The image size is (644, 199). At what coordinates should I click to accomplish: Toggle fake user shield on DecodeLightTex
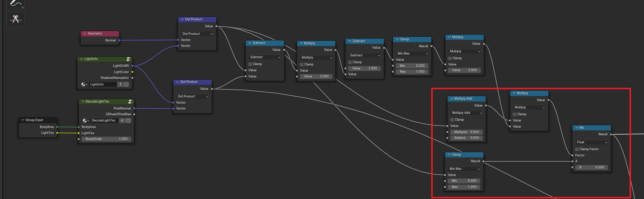coord(128,120)
